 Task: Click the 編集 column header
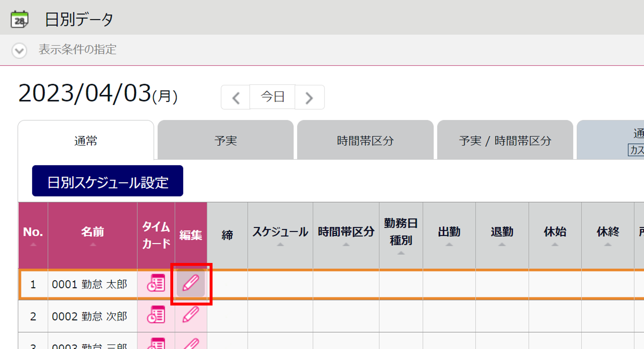click(x=191, y=235)
